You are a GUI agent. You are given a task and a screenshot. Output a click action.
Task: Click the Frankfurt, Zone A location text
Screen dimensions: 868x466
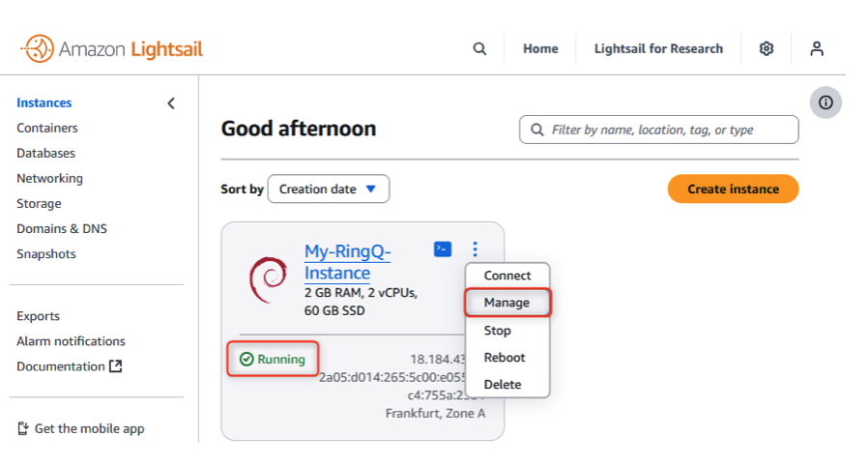click(435, 414)
